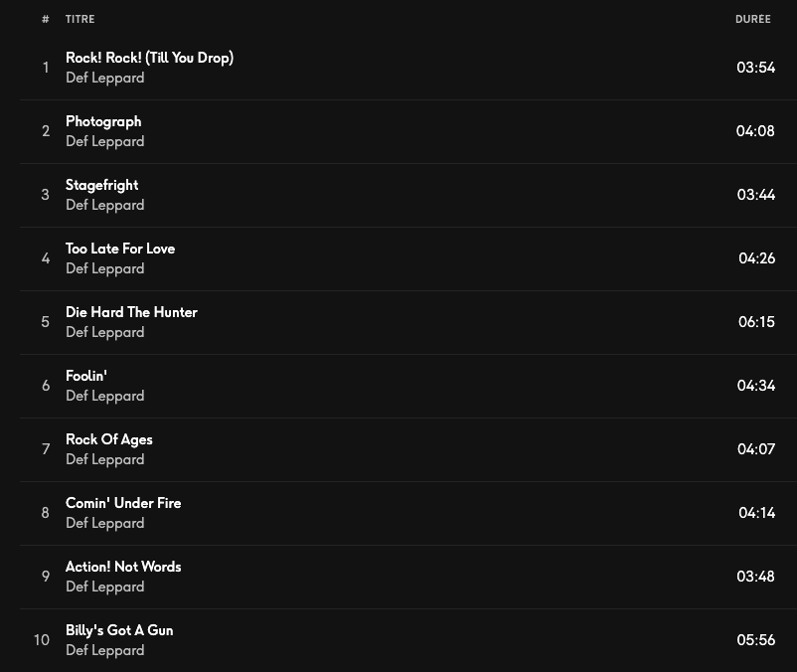Click the DUREE column header
Screen dimensions: 797x672
[x=752, y=19]
